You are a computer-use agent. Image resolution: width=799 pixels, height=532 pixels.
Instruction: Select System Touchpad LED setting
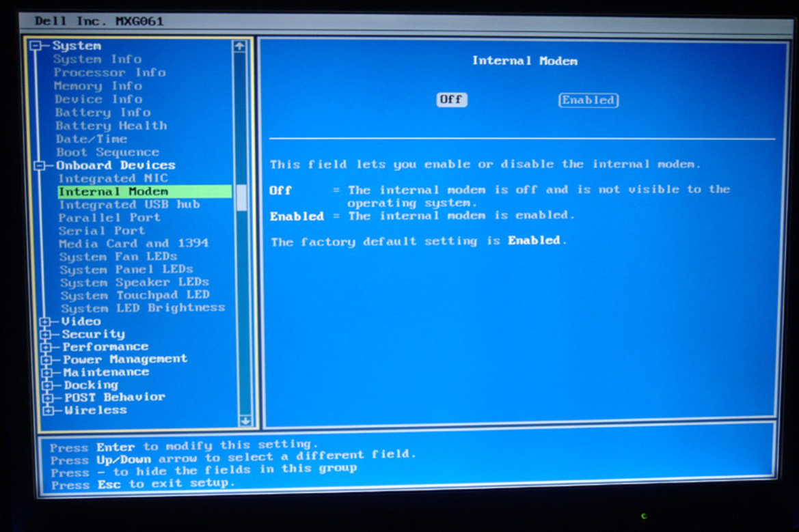tap(135, 295)
